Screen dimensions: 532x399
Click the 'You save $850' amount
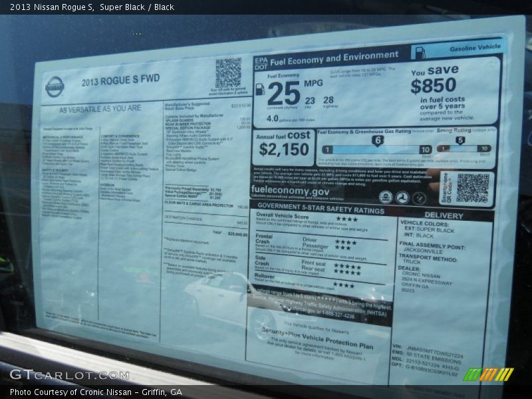[x=434, y=86]
